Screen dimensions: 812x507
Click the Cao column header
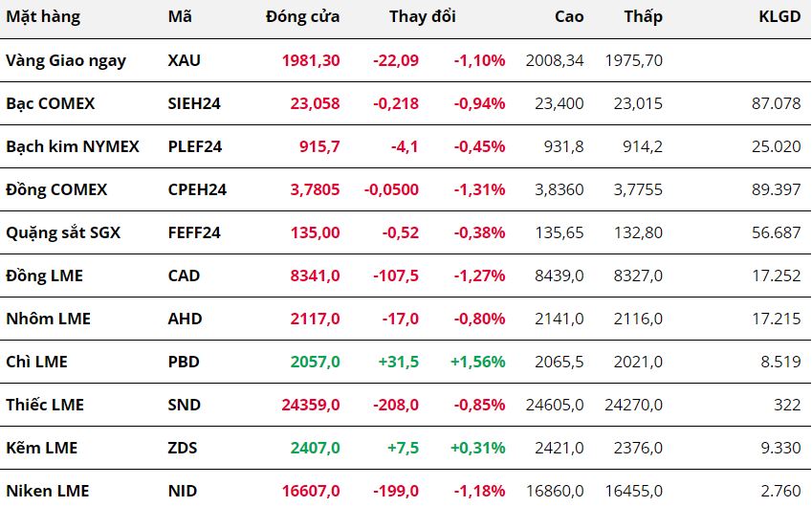pyautogui.click(x=569, y=16)
